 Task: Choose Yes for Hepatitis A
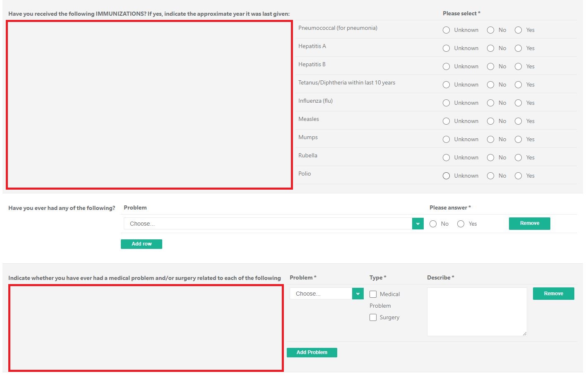(x=518, y=48)
